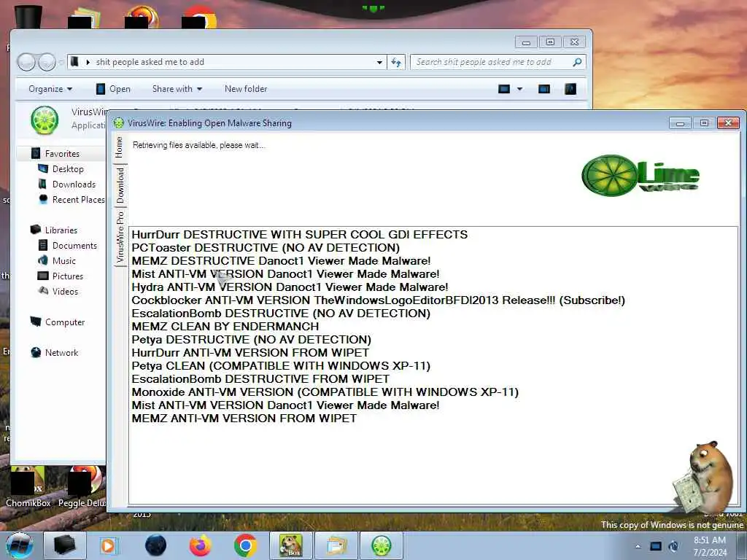The width and height of the screenshot is (747, 560).
Task: Open the Peggle Deluxe desktop shortcut
Action: [x=82, y=486]
